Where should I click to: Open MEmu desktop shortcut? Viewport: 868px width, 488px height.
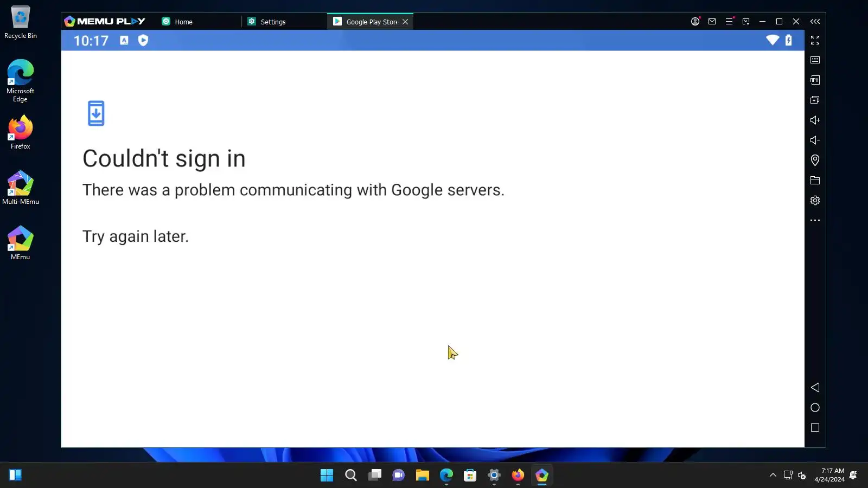pos(21,242)
